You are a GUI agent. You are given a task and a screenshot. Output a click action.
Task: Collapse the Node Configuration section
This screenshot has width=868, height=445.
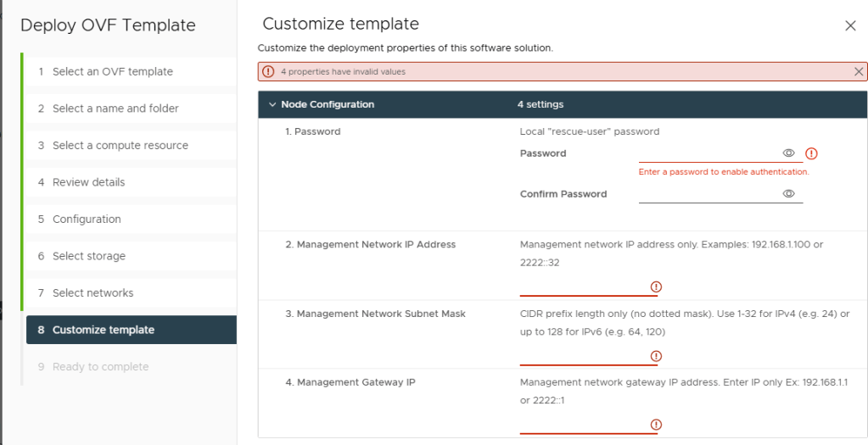272,104
